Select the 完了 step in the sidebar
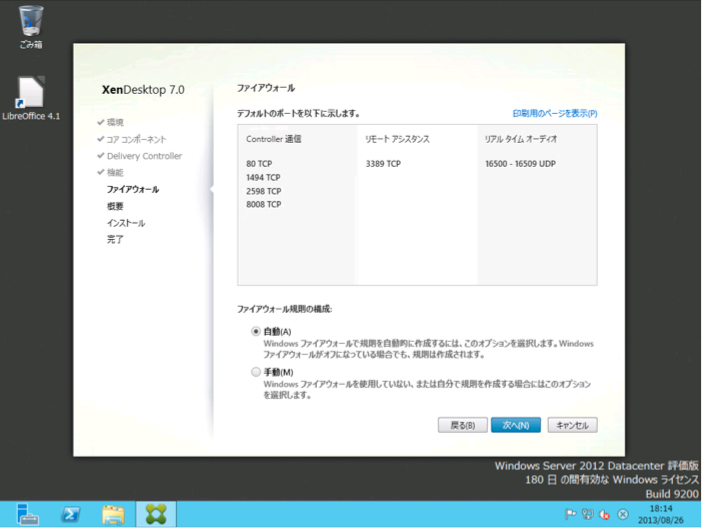 pyautogui.click(x=115, y=240)
